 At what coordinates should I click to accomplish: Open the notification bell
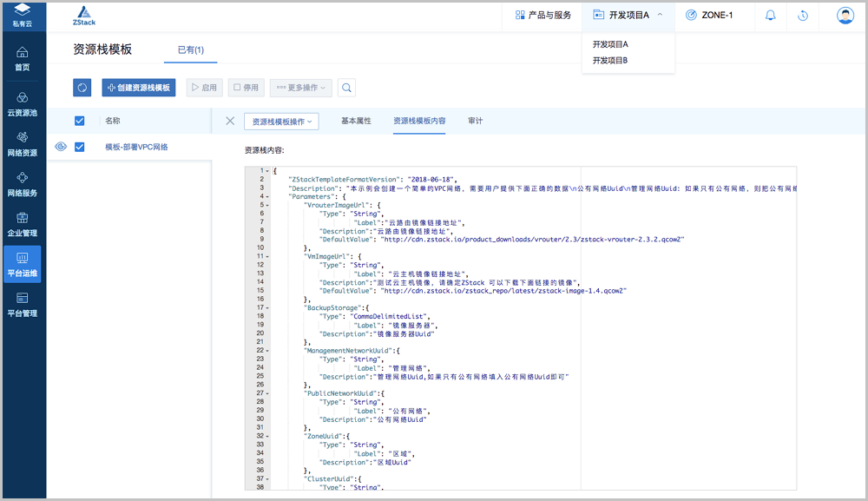coord(770,16)
